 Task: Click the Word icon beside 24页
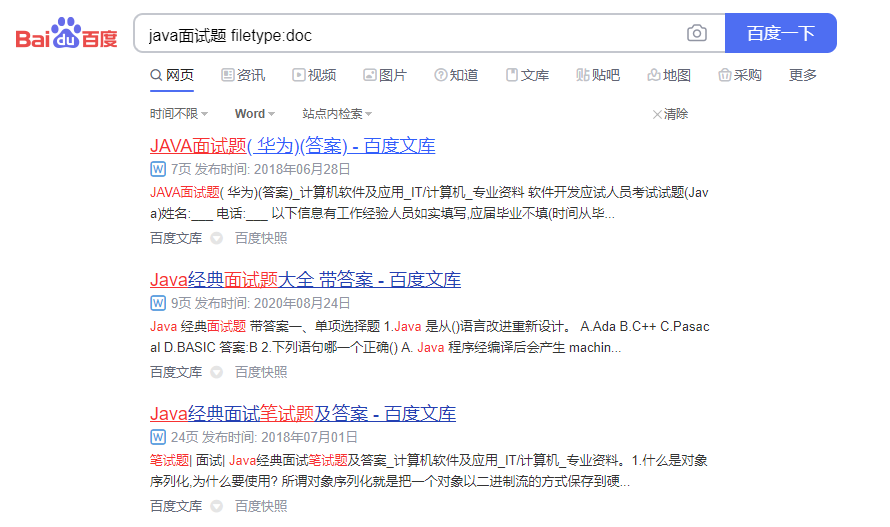(158, 437)
